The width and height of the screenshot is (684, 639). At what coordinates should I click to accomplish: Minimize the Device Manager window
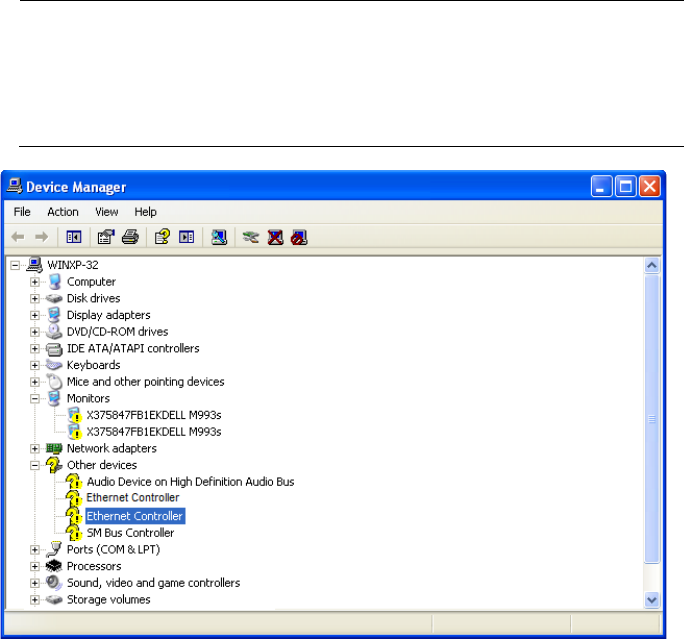pos(601,187)
